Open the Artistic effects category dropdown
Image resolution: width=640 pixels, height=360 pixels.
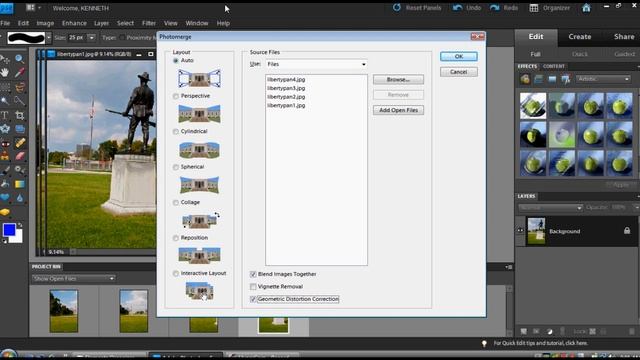click(x=603, y=79)
